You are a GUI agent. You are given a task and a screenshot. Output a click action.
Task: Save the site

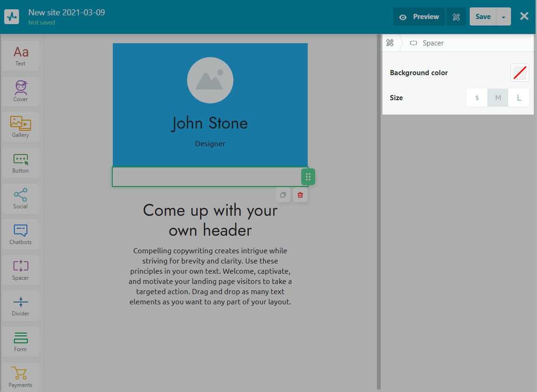(x=483, y=17)
